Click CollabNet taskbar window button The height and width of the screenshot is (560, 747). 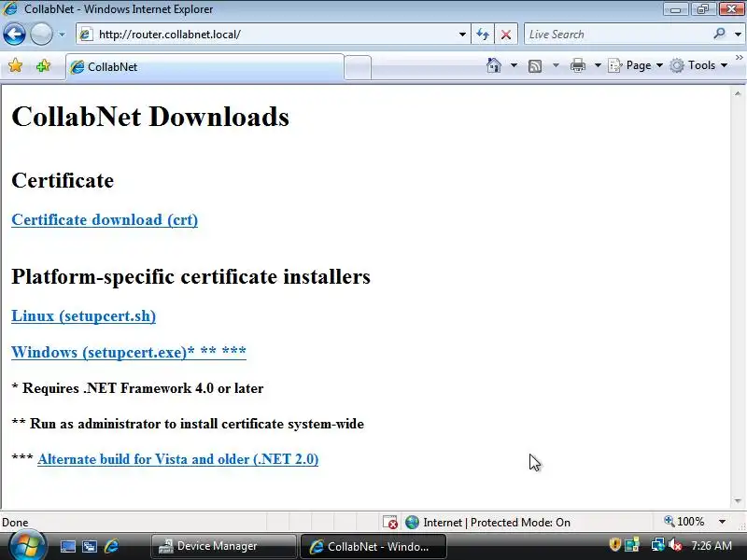click(373, 546)
